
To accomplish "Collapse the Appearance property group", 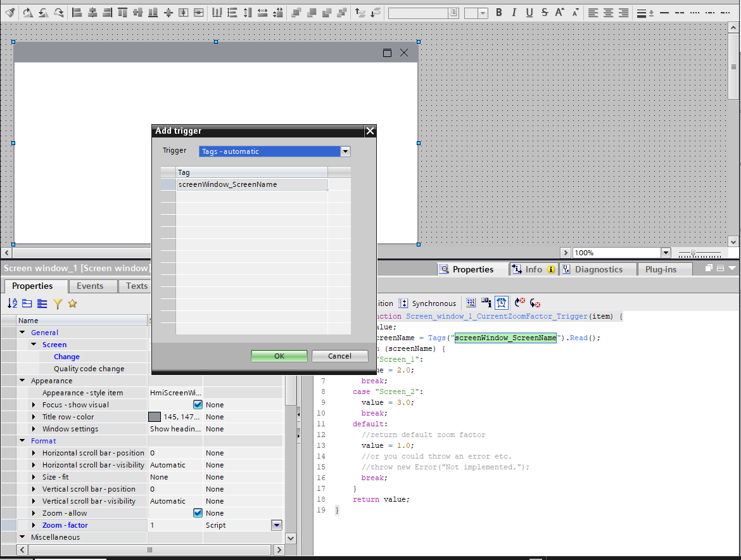I will 22,381.
